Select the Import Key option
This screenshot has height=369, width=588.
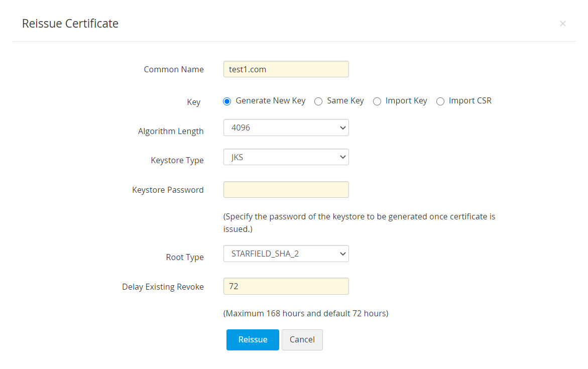(x=377, y=101)
